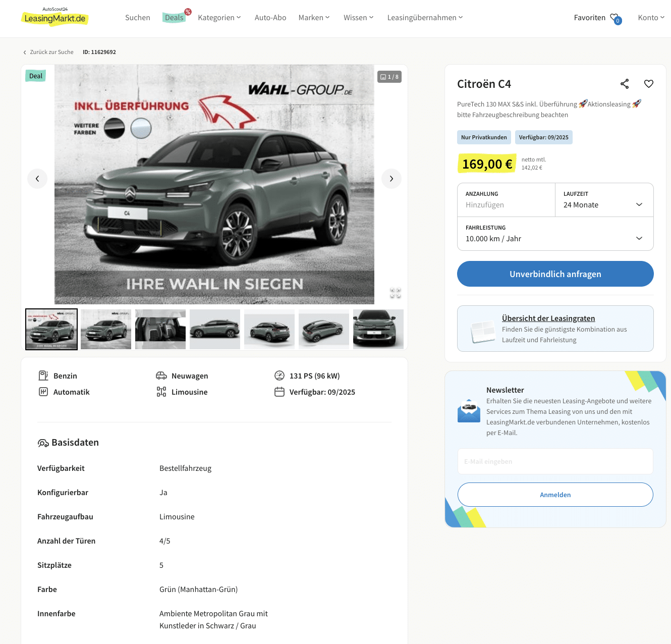
Task: Expand the Kategorien menu
Action: pos(219,18)
